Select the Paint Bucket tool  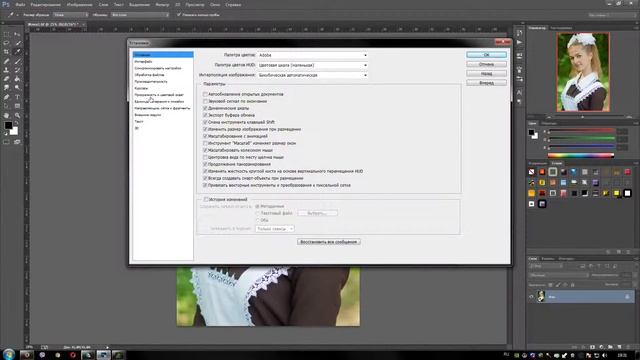point(17,79)
